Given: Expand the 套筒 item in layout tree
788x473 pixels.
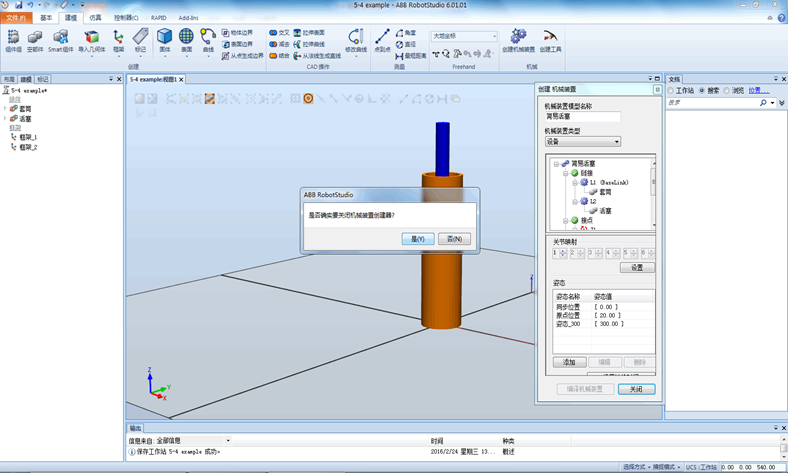Looking at the screenshot, I should point(5,109).
